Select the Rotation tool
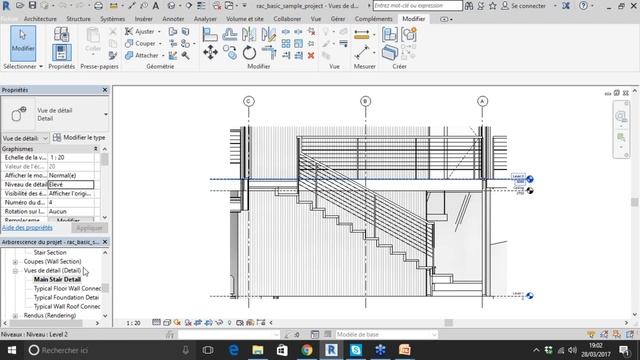Image resolution: width=640 pixels, height=360 pixels. coord(249,53)
